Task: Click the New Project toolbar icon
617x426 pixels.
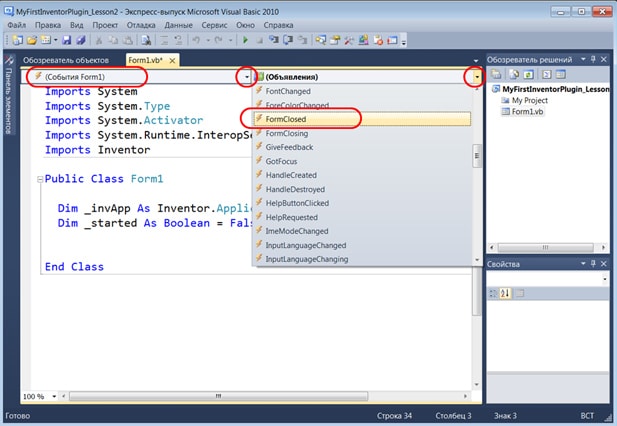Action: [17, 40]
